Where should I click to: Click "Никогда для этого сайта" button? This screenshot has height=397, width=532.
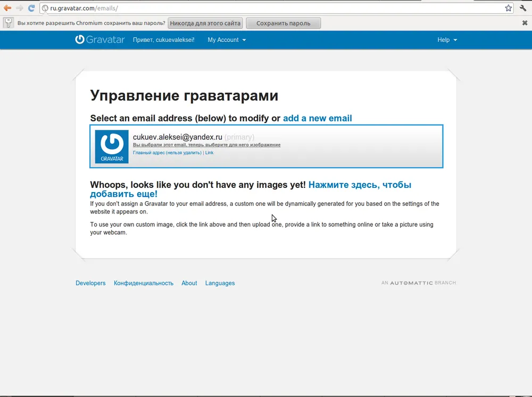pos(205,23)
